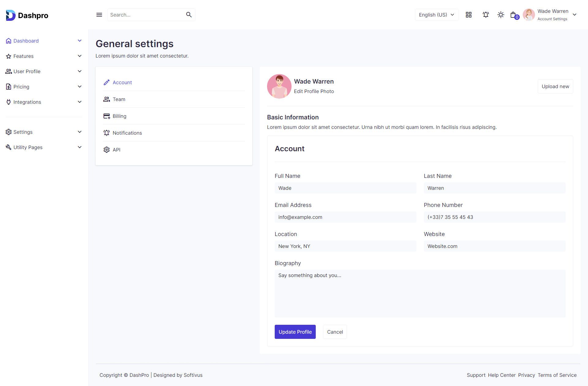Switch to Notifications settings tab

(127, 133)
